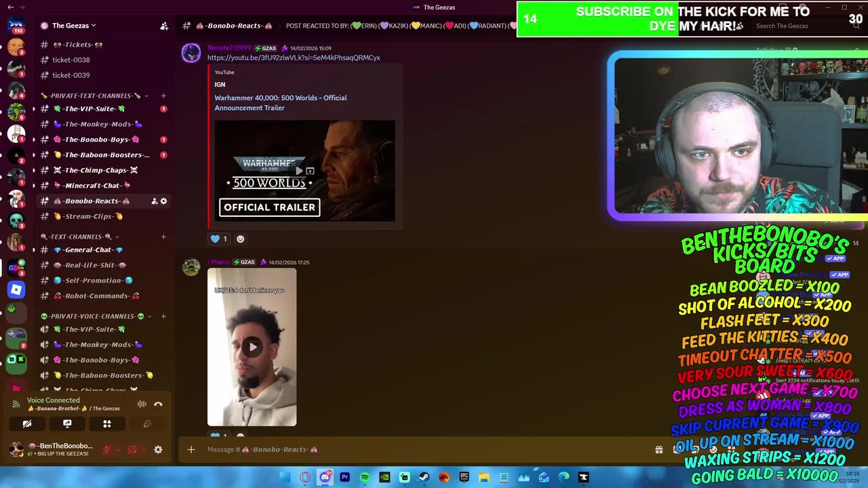Add channel to PRIVATE-VOICE-CHANNELS category
The height and width of the screenshot is (488, 868).
pyautogui.click(x=163, y=316)
